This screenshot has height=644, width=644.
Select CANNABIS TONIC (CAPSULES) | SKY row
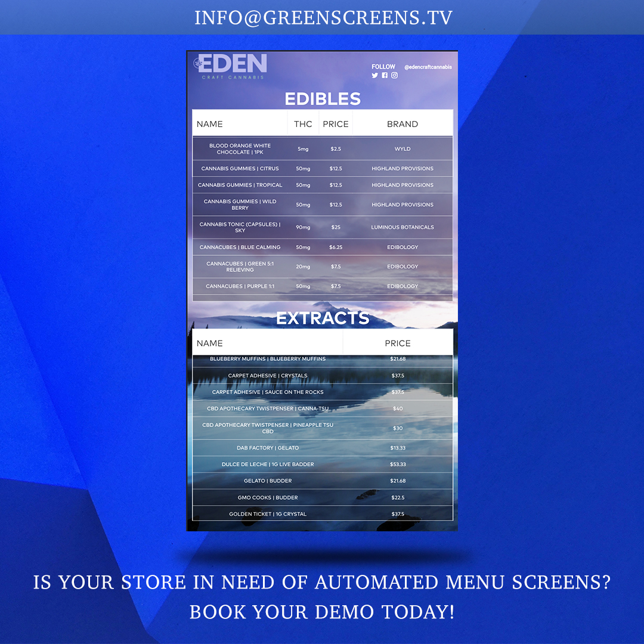[x=323, y=227]
